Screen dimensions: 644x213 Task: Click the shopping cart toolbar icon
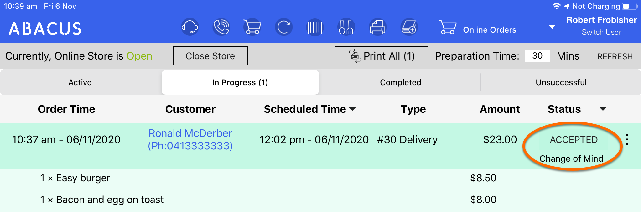(252, 27)
